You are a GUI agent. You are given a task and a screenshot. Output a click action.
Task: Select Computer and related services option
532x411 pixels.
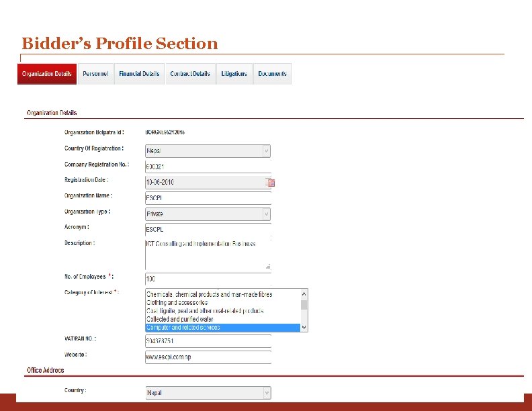click(223, 328)
